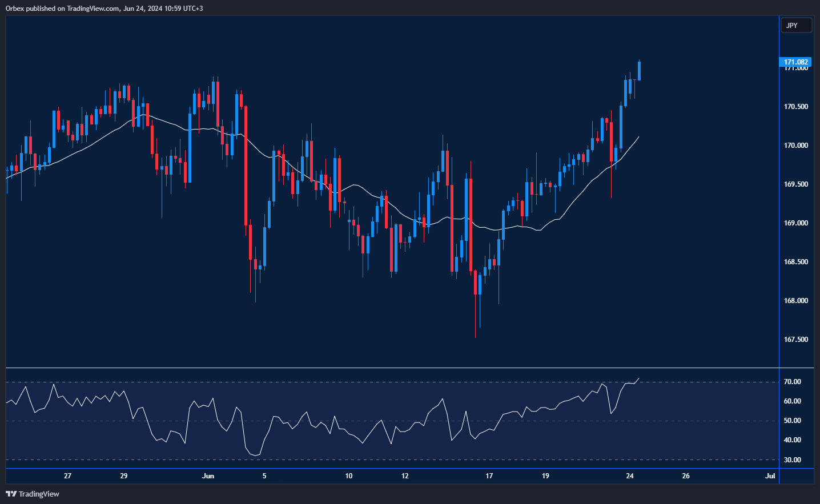The width and height of the screenshot is (820, 504).
Task: Click the Orbex published on TradingView.com header text
Action: [104, 8]
